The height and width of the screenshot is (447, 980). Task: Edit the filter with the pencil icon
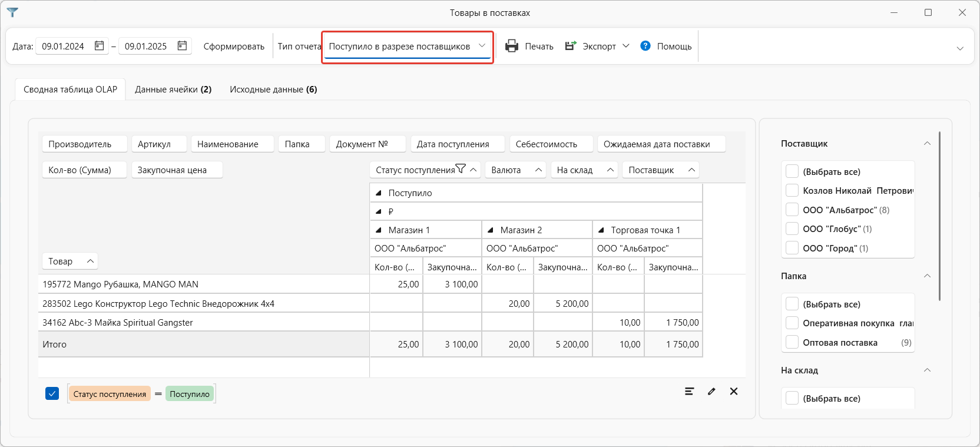[x=711, y=391]
